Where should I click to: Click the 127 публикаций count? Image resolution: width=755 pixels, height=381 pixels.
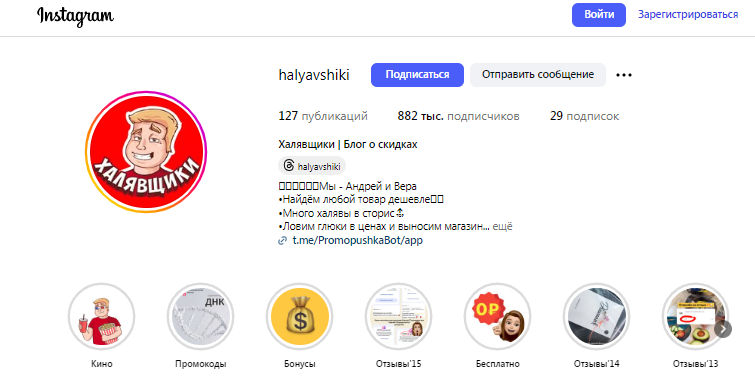[323, 116]
